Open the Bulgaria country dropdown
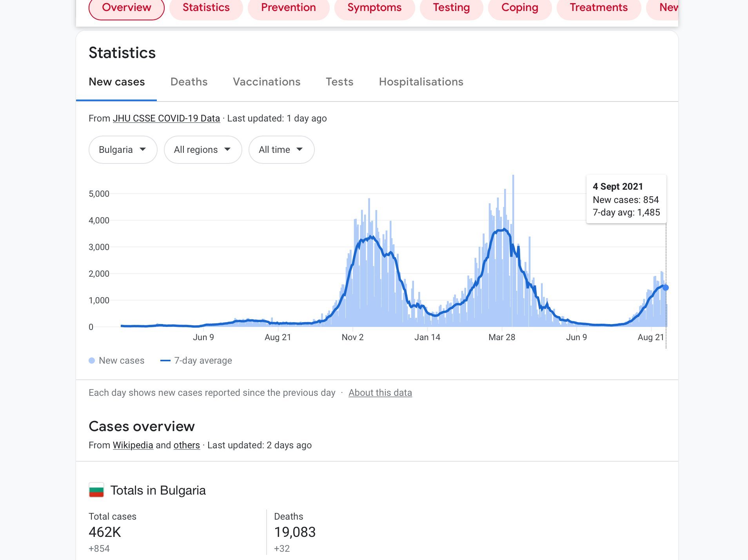Image resolution: width=748 pixels, height=560 pixels. pos(123,150)
